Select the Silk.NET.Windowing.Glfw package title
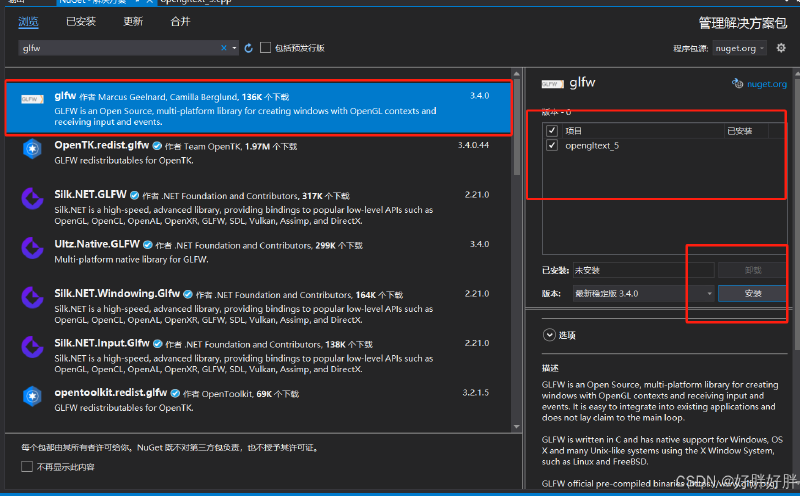Image resolution: width=800 pixels, height=496 pixels. click(117, 293)
